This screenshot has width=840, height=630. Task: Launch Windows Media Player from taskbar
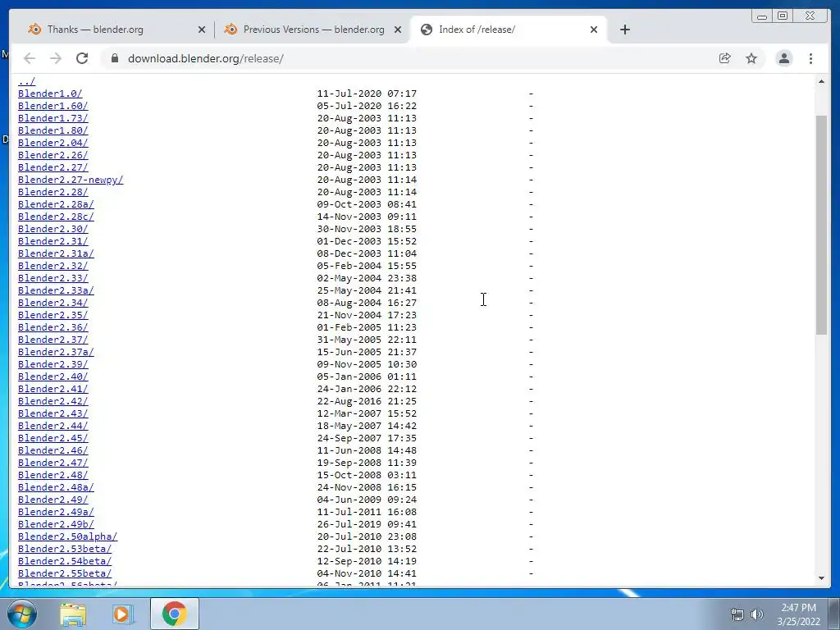122,614
